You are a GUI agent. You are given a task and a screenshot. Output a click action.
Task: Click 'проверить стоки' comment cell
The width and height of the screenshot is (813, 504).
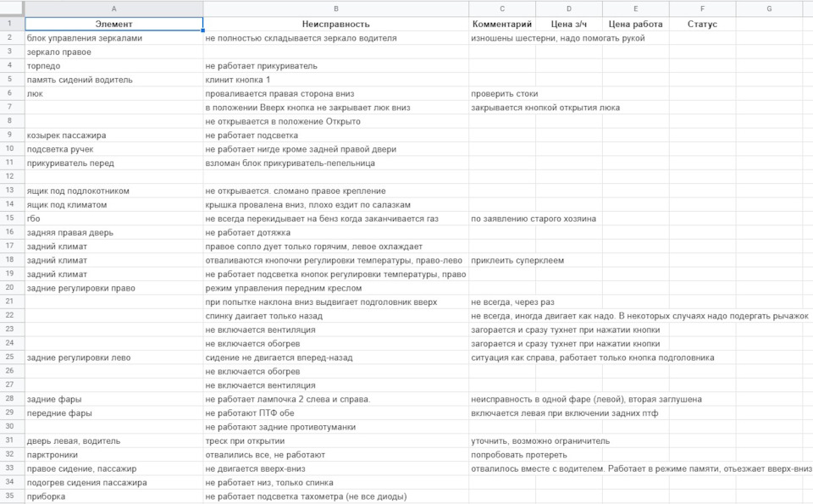click(x=505, y=94)
